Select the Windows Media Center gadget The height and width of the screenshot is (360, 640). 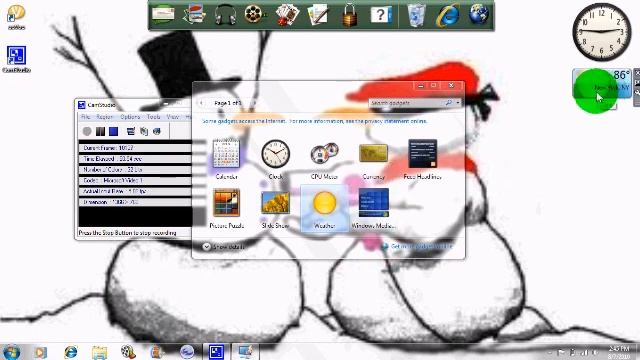(x=373, y=208)
